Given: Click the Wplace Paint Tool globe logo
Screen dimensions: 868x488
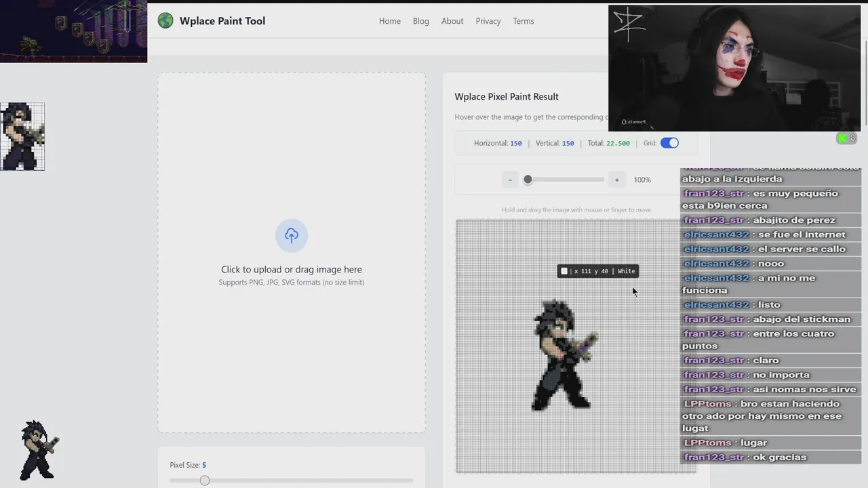Looking at the screenshot, I should pos(165,21).
